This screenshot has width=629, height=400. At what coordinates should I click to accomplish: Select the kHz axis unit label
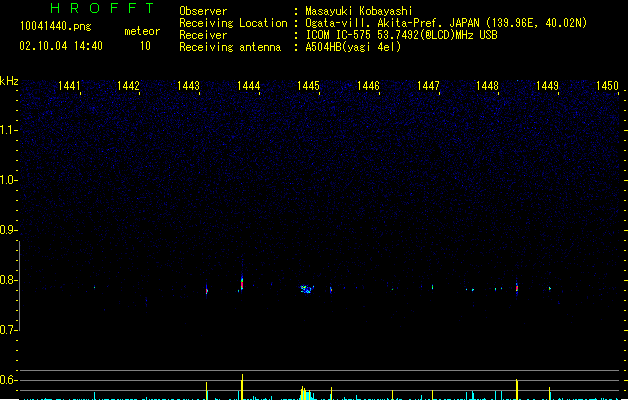click(x=9, y=81)
